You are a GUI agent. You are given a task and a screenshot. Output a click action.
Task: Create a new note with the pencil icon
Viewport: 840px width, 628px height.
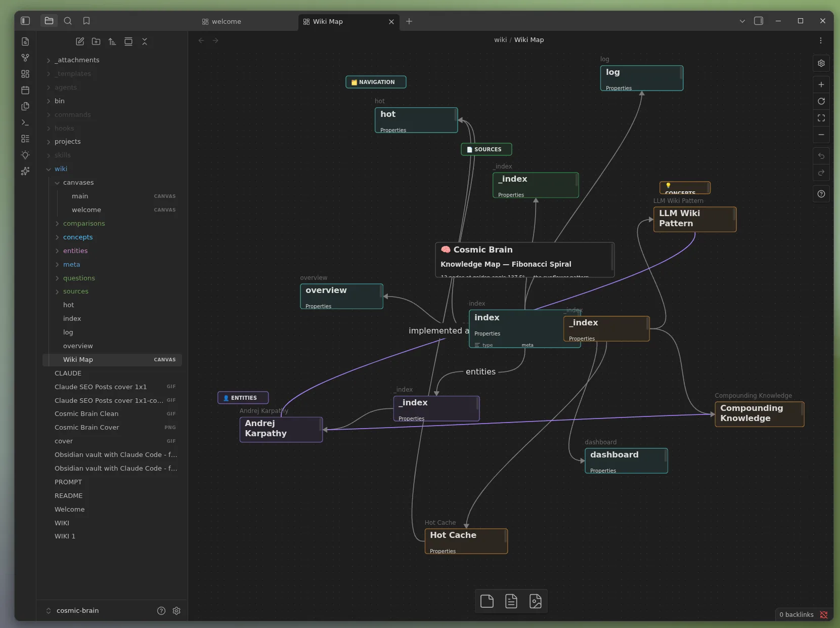pyautogui.click(x=79, y=41)
